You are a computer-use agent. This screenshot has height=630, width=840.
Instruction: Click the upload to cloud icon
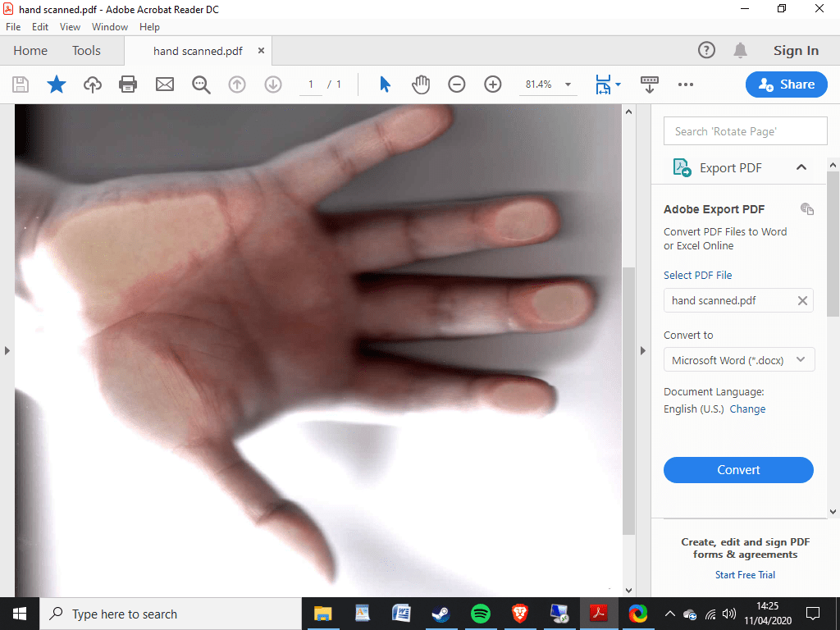[x=93, y=84]
